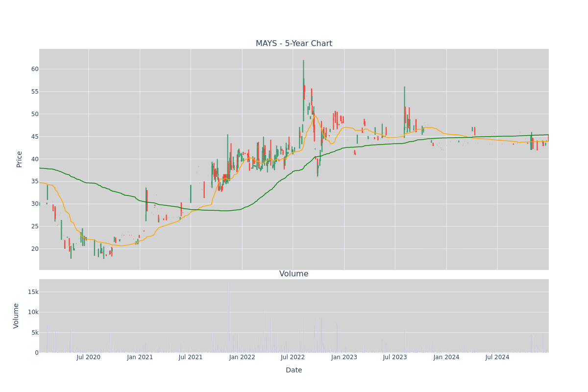Click the date tick 'Jan 2023'
Image resolution: width=588 pixels, height=392 pixels.
pos(344,357)
